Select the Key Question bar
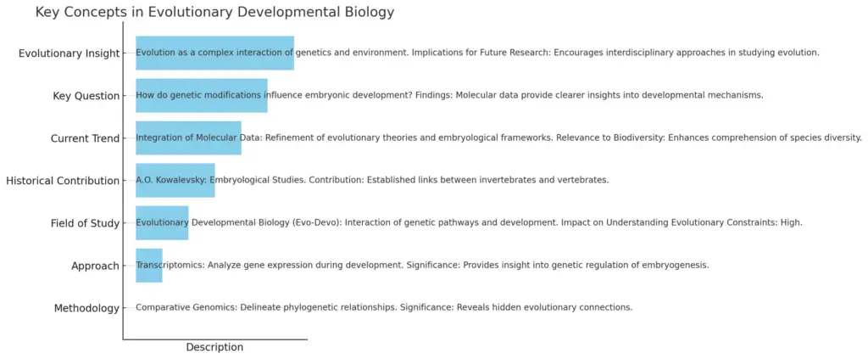The image size is (868, 359). tap(202, 96)
